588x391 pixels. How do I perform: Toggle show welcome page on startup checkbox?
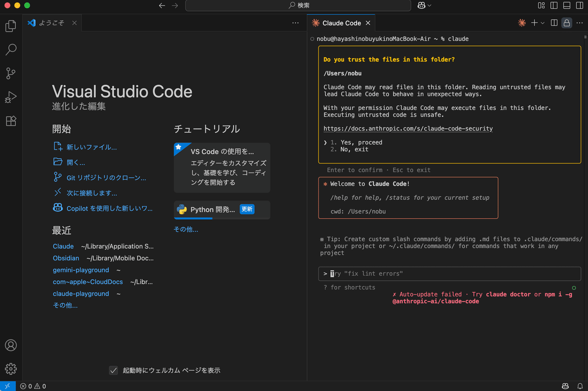(113, 370)
